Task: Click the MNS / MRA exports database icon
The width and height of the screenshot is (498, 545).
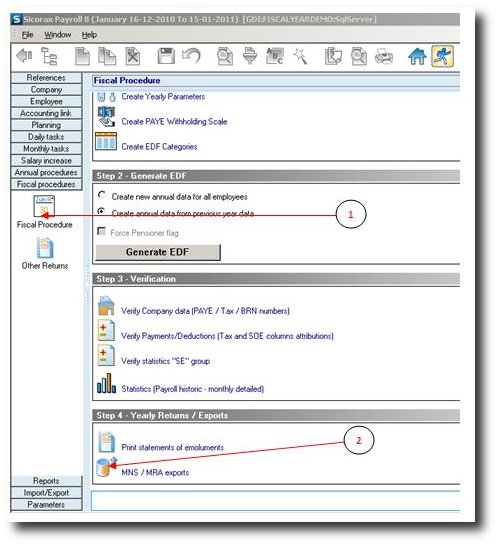Action: [106, 467]
